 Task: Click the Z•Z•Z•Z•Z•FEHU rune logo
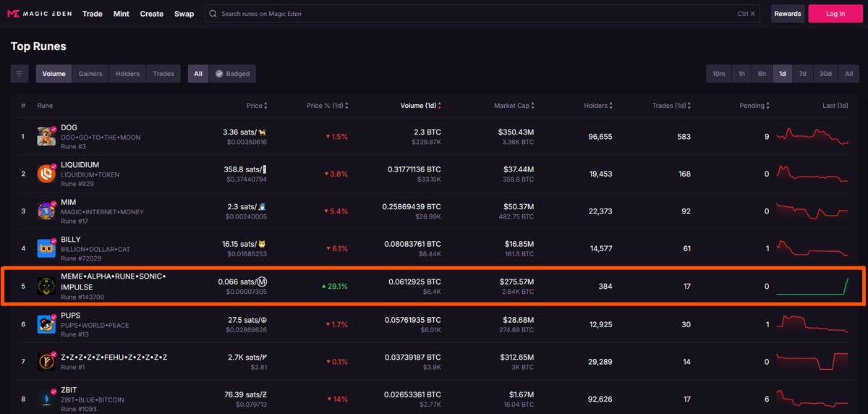coord(46,361)
